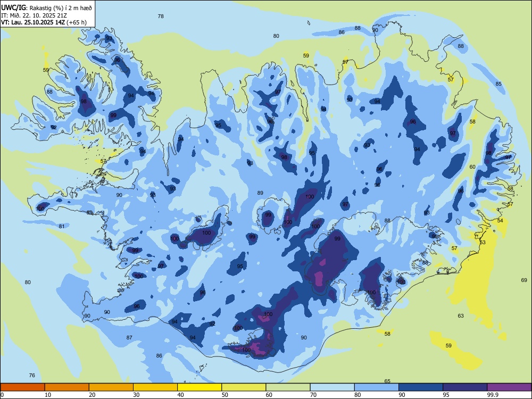The image size is (532, 399).
Task: Click the humidity value 53 on the map
Action: click(483, 242)
